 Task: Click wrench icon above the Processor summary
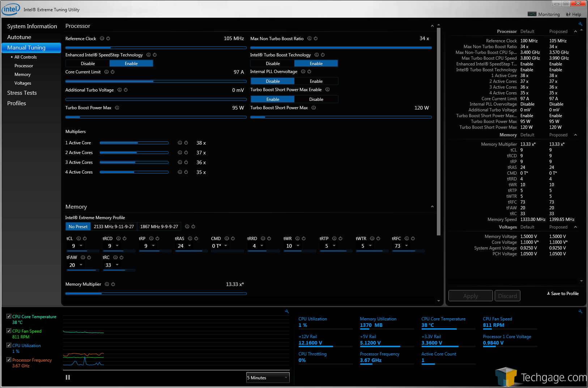580,24
